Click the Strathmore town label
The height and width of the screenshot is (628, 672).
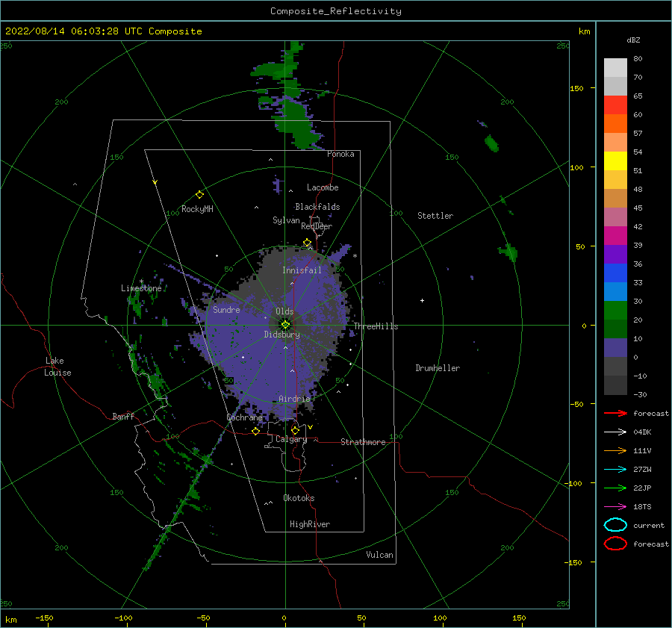tap(363, 442)
